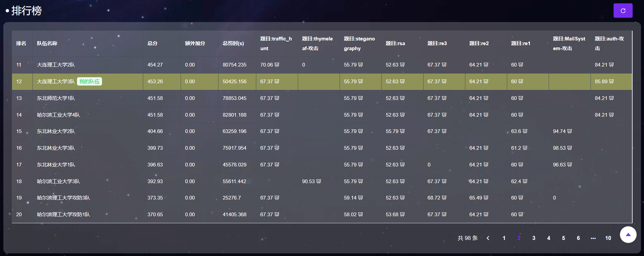Click the 队伍名称 column header

47,43
